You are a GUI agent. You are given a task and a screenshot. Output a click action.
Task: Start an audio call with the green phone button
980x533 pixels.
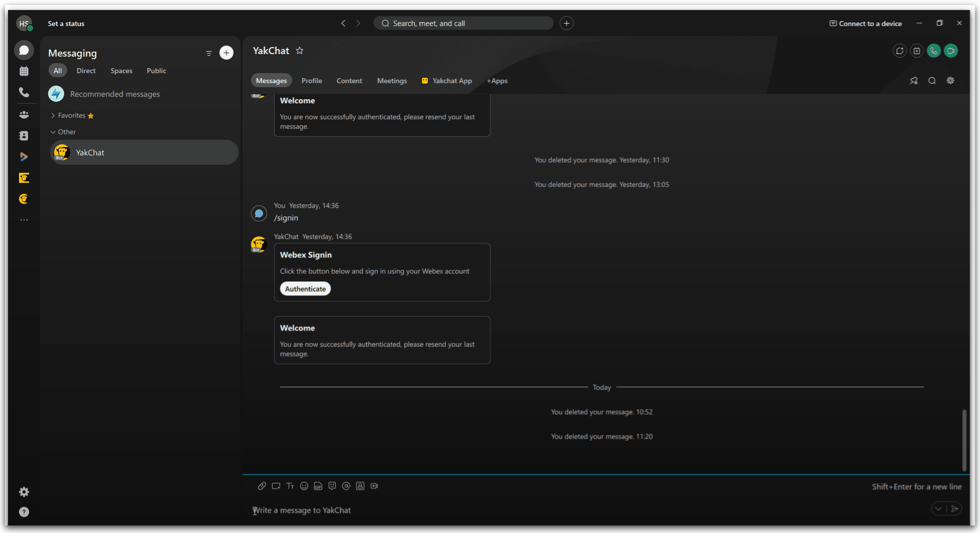click(933, 51)
